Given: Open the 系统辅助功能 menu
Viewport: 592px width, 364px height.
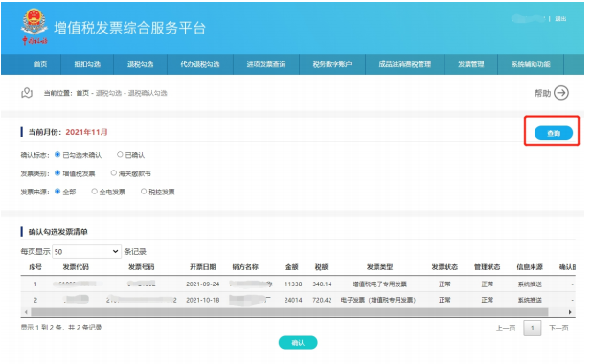Looking at the screenshot, I should pos(531,64).
